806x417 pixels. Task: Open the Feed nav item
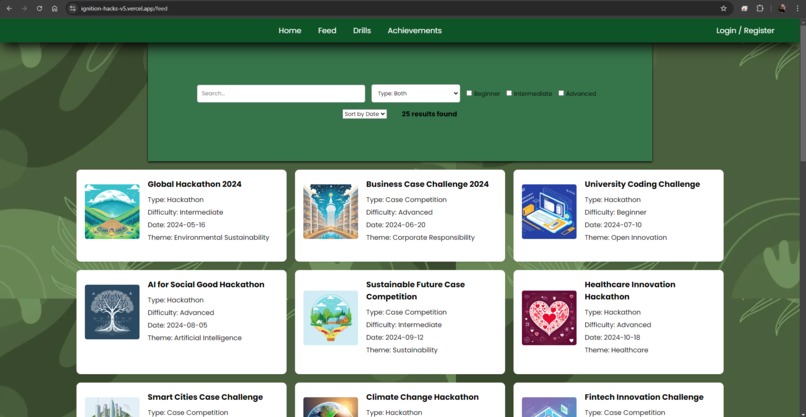(x=327, y=30)
